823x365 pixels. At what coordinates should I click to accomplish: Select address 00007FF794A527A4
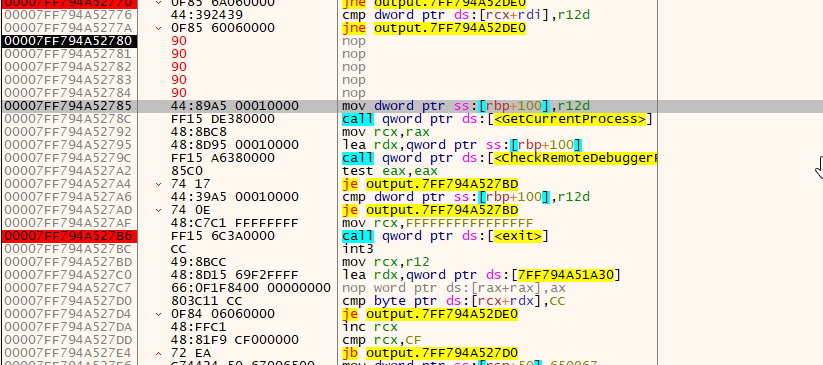click(x=68, y=184)
